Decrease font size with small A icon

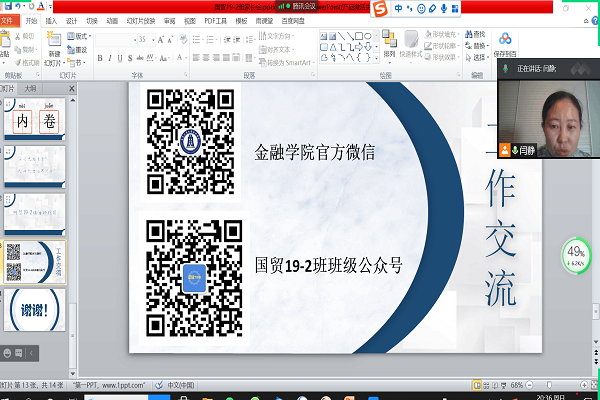170,40
